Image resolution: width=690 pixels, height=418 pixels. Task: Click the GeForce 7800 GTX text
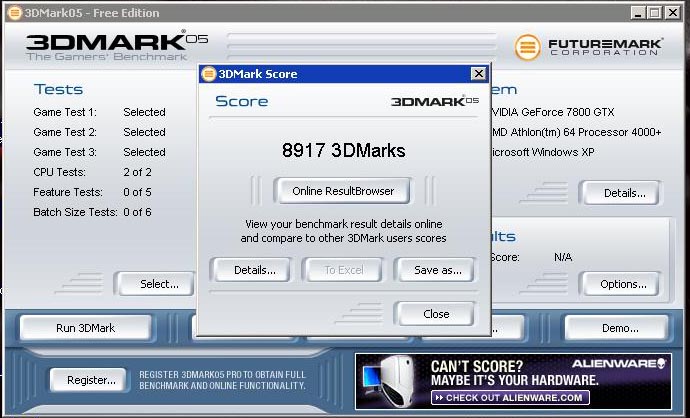pyautogui.click(x=553, y=112)
